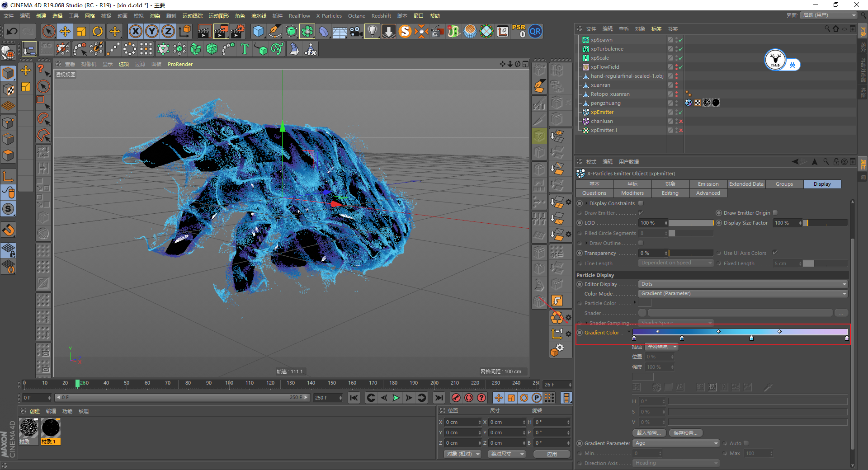This screenshot has width=868, height=470.
Task: Open the ProRender viewport menu
Action: pyautogui.click(x=180, y=64)
